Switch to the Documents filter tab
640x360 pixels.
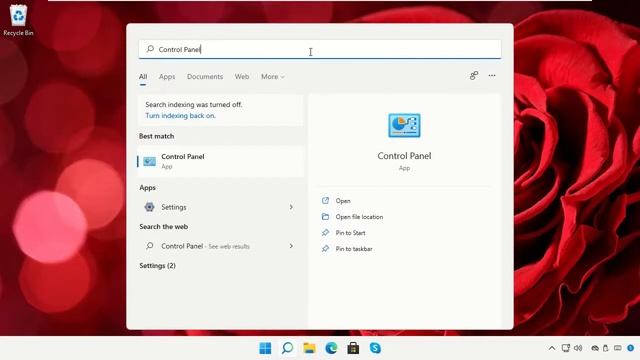[205, 77]
